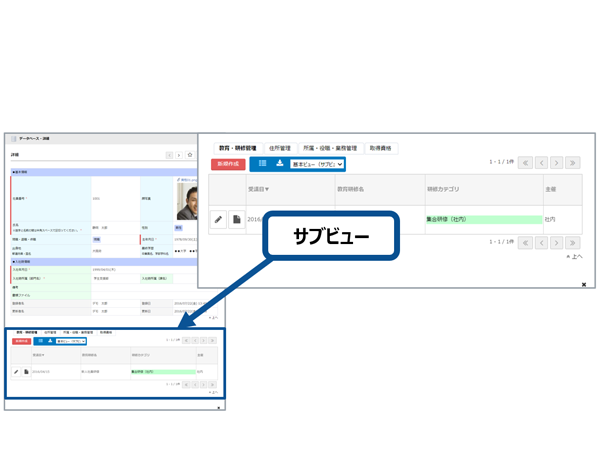The height and width of the screenshot is (450, 600).
Task: Sort by 受講日 column header in enlarged panel
Action: [258, 189]
